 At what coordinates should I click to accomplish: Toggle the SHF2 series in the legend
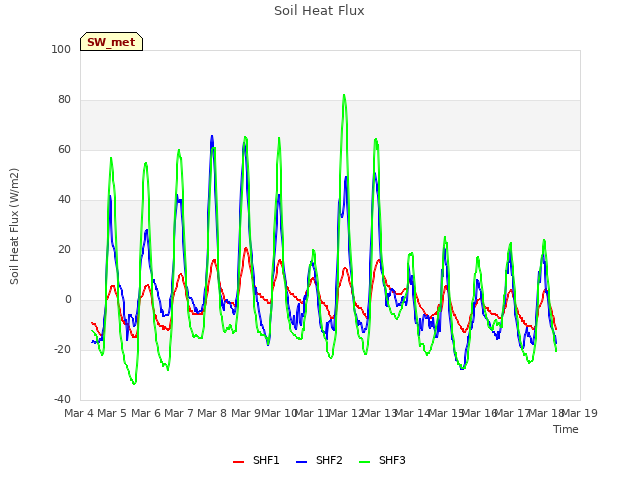coord(319,460)
